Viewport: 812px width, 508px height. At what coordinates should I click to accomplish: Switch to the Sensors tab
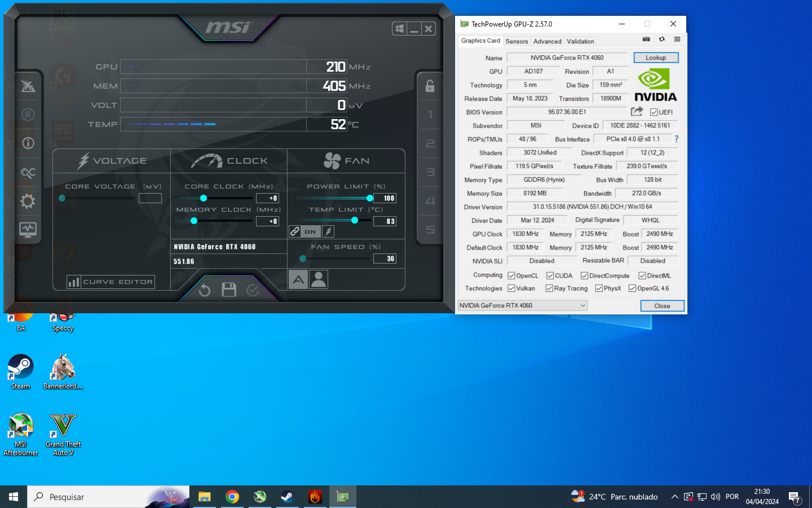click(x=517, y=41)
